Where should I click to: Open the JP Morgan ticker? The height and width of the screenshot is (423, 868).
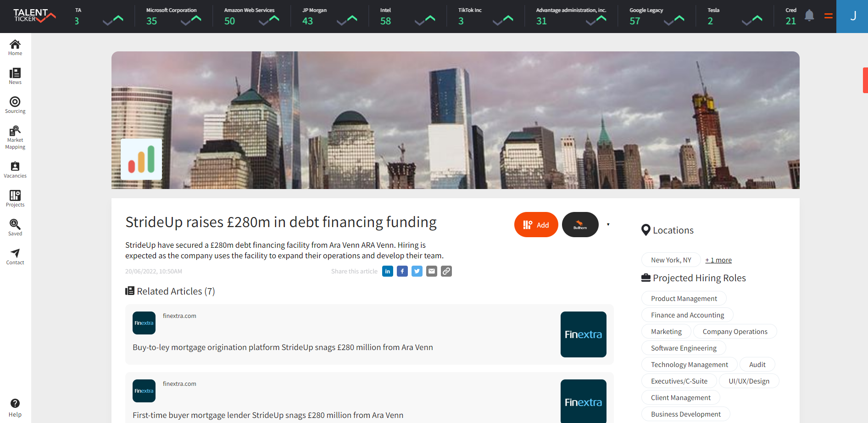pyautogui.click(x=329, y=17)
